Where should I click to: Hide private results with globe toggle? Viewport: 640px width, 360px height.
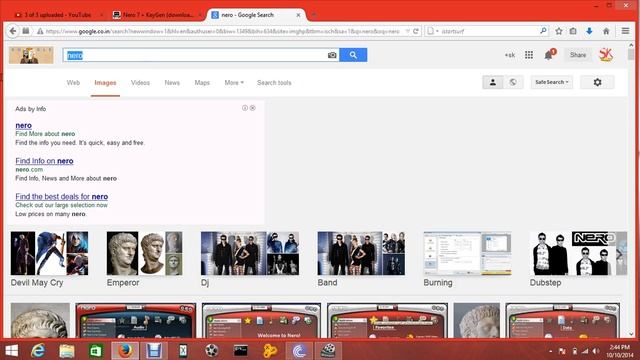click(x=513, y=82)
